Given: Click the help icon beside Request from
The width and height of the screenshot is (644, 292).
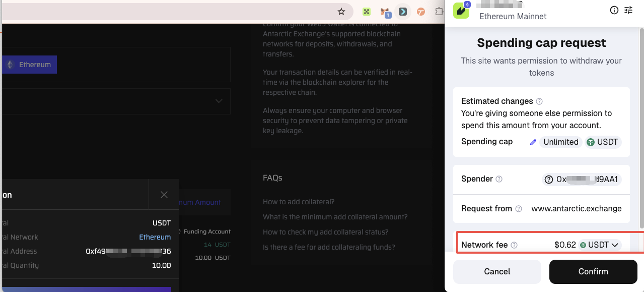Looking at the screenshot, I should point(519,209).
